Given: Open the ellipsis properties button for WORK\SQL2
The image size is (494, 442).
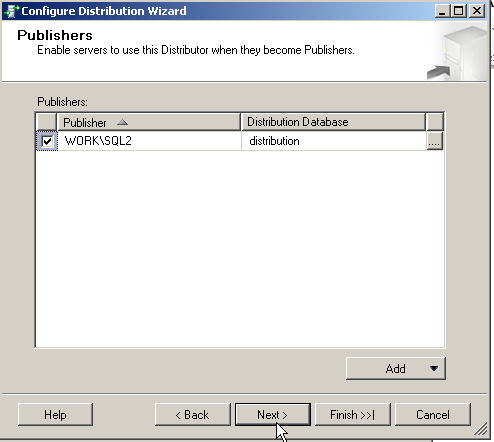Looking at the screenshot, I should (434, 141).
